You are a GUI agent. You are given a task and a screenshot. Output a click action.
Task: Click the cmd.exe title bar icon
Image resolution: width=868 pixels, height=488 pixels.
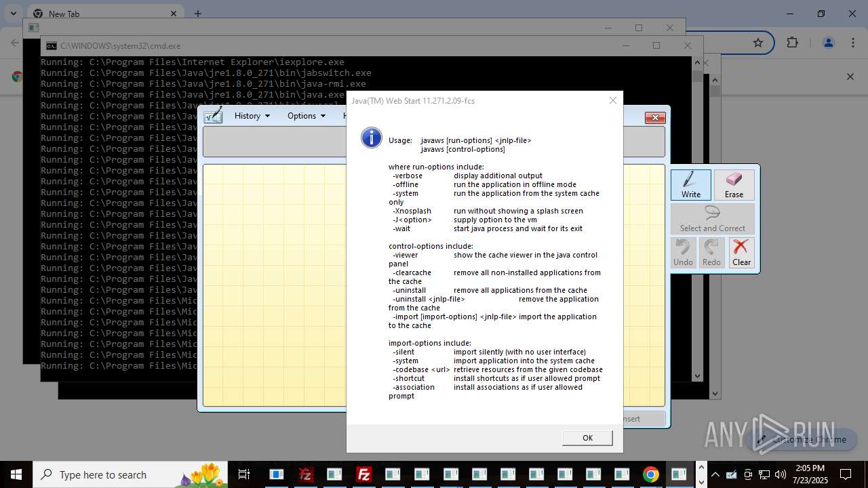pos(52,46)
